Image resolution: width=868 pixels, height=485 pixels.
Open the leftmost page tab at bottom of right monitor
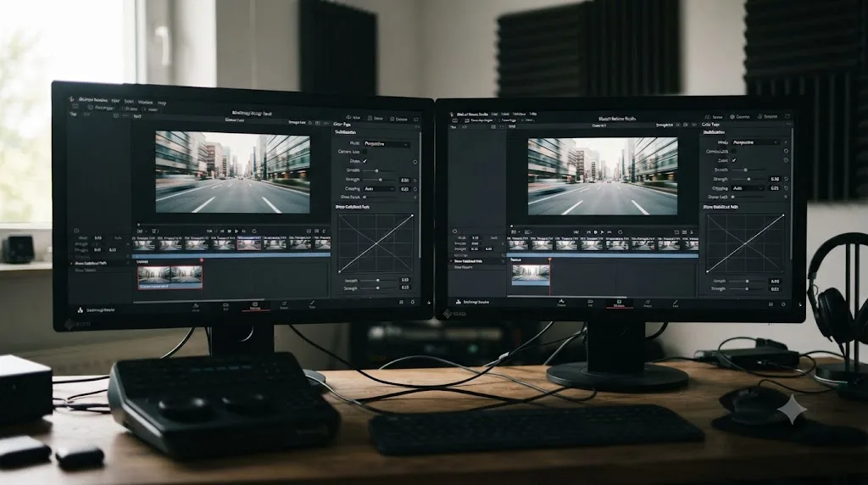click(561, 303)
